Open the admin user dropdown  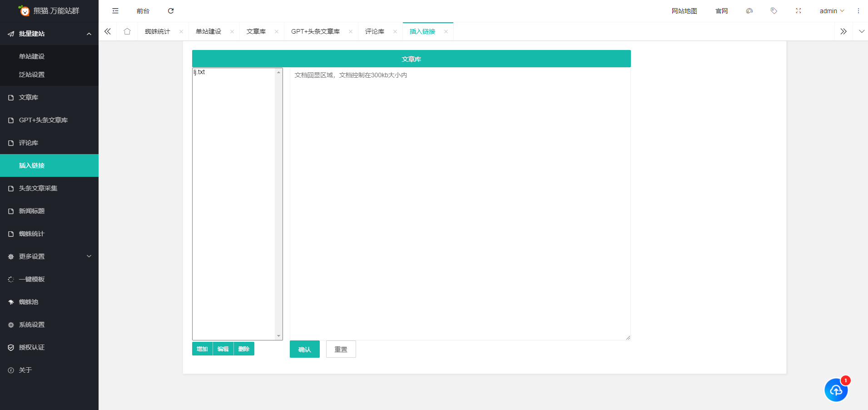coord(832,11)
